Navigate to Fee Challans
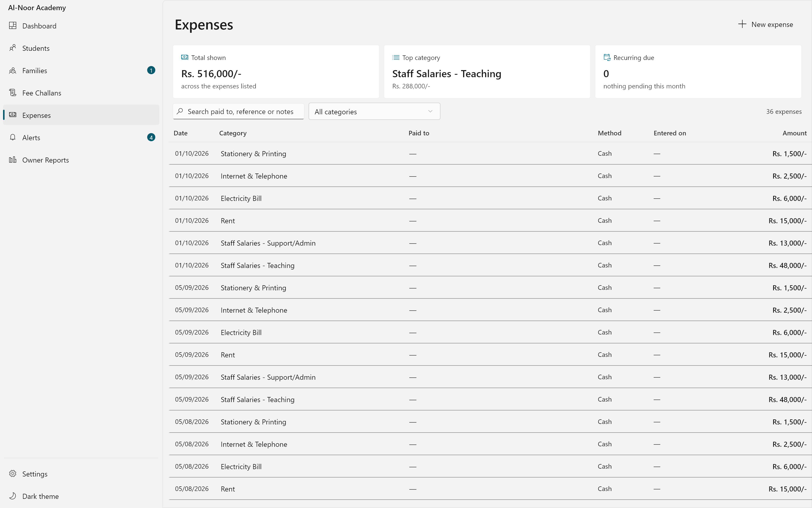 tap(81, 93)
